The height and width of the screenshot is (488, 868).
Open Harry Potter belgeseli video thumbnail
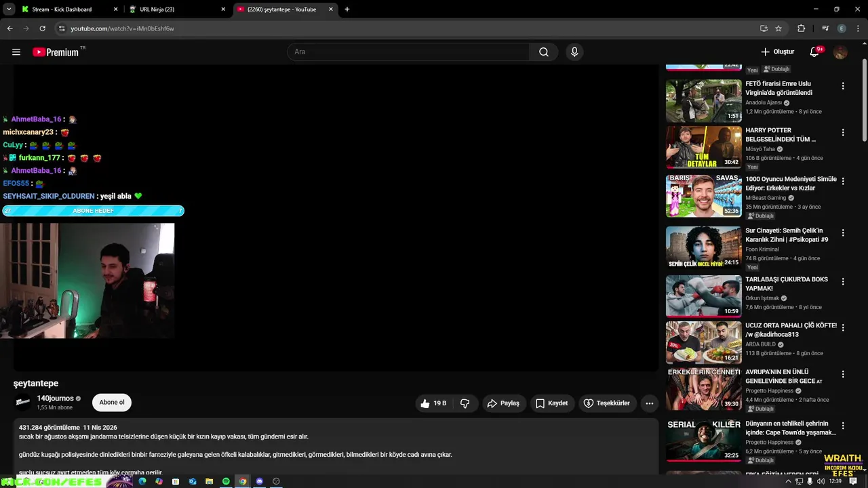pyautogui.click(x=703, y=147)
